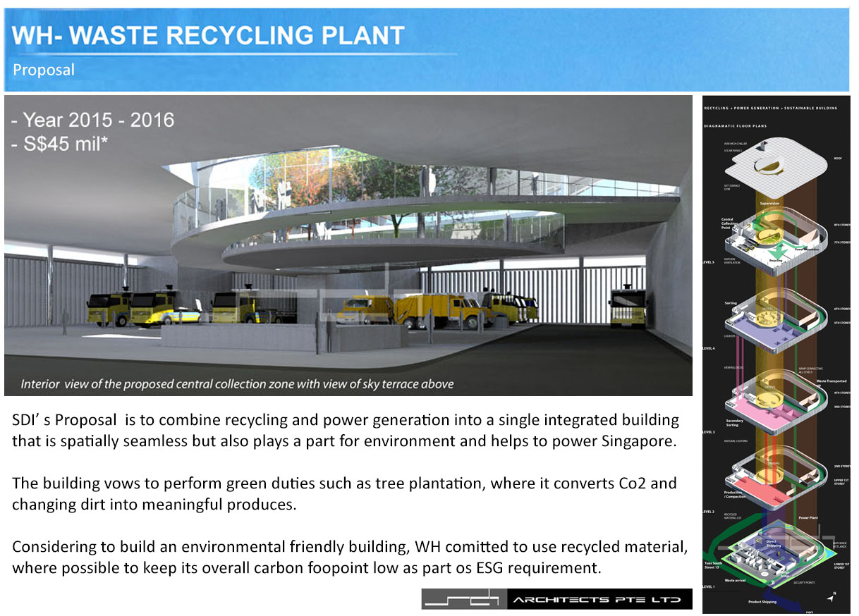The height and width of the screenshot is (616, 859).
Task: Click the WH- Waste Recycling Plant title
Action: [x=208, y=35]
